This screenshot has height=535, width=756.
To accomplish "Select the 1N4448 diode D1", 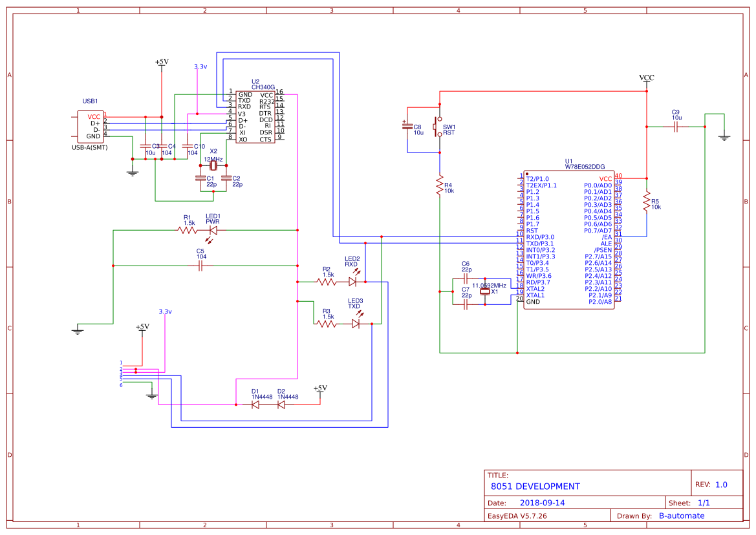I will click(x=255, y=404).
